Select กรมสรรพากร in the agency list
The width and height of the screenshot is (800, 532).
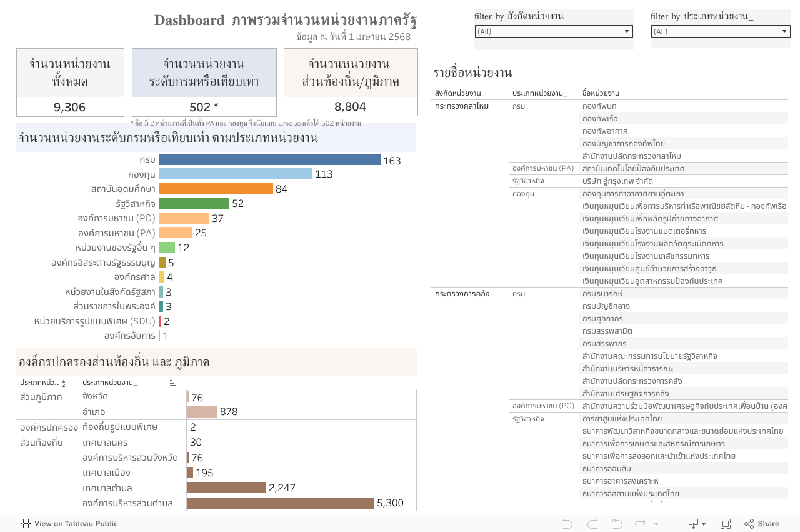point(604,344)
